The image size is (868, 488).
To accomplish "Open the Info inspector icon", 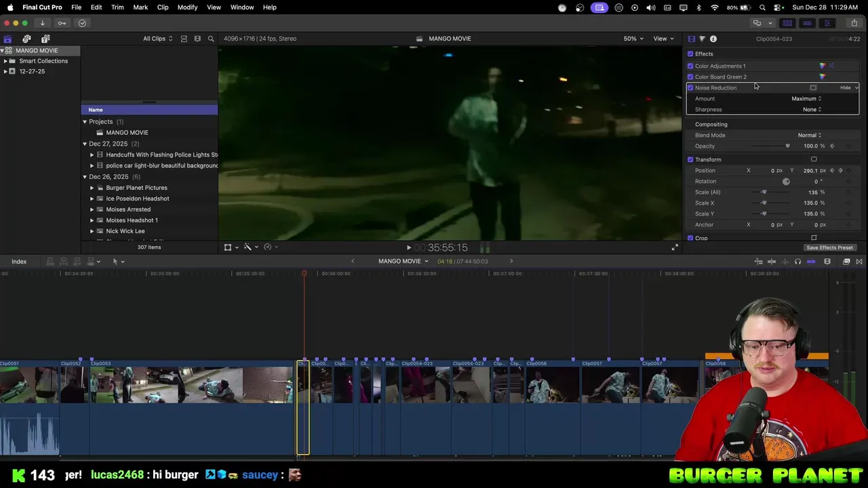I will point(713,39).
